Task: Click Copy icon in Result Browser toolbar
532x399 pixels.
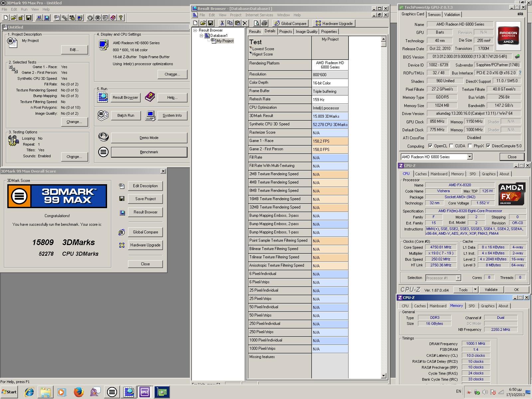Action: (x=230, y=23)
